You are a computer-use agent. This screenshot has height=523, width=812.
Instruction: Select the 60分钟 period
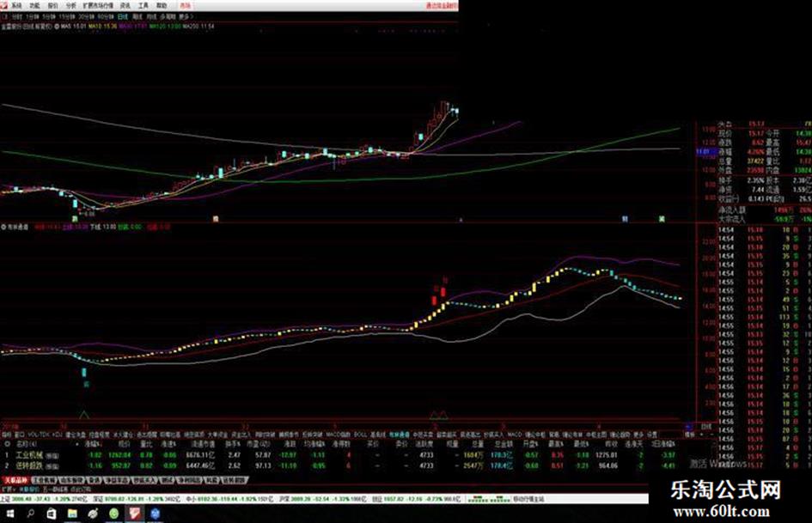coord(106,16)
